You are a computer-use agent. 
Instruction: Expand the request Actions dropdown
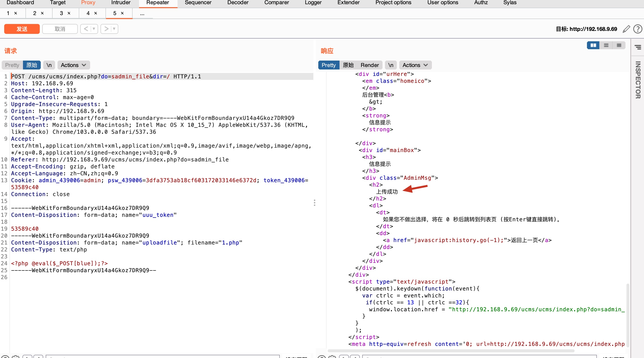point(74,65)
